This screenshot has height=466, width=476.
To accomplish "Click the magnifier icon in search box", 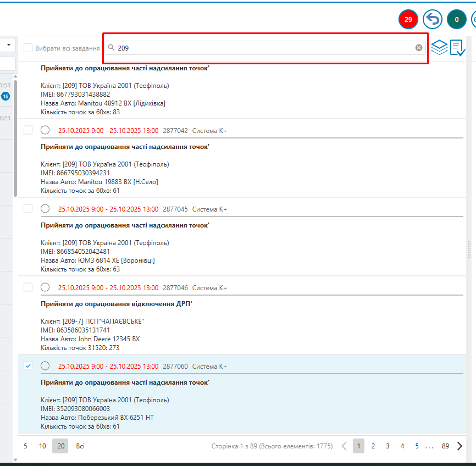I will tap(111, 47).
